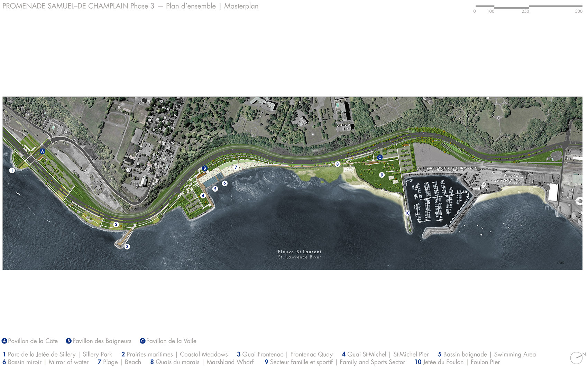Click map marker 5, Bassin baignade
The image size is (588, 367).
(x=215, y=189)
